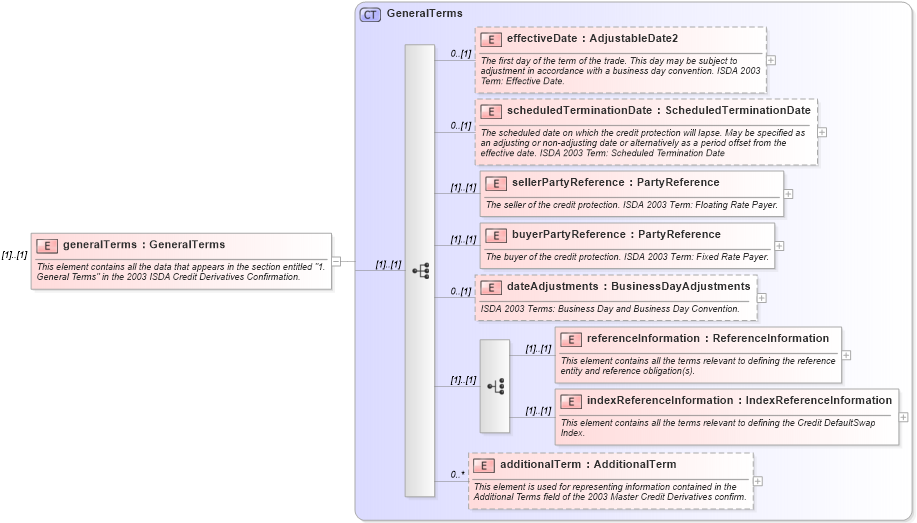Click the effectiveDate description text
This screenshot has height=523, width=917.
[x=620, y=71]
